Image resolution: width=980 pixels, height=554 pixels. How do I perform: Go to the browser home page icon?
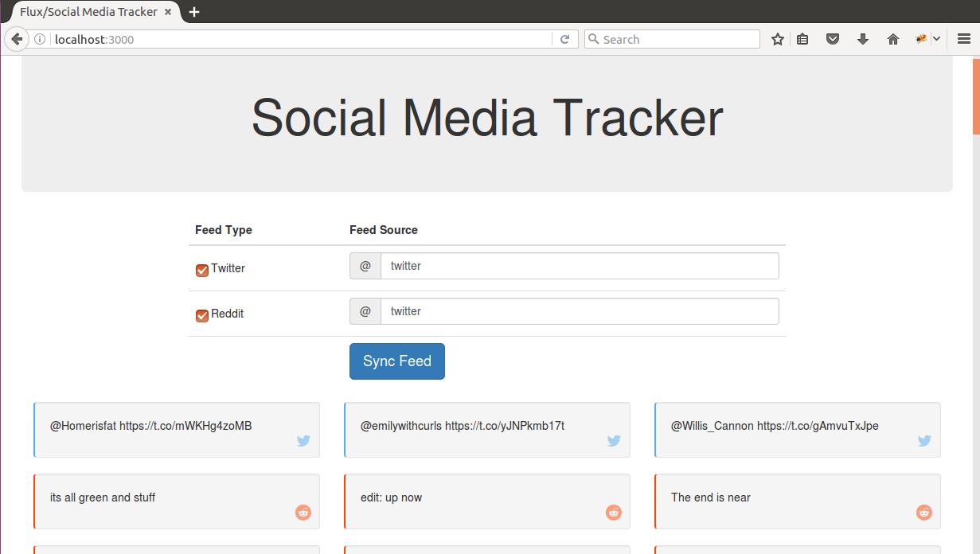coord(893,39)
